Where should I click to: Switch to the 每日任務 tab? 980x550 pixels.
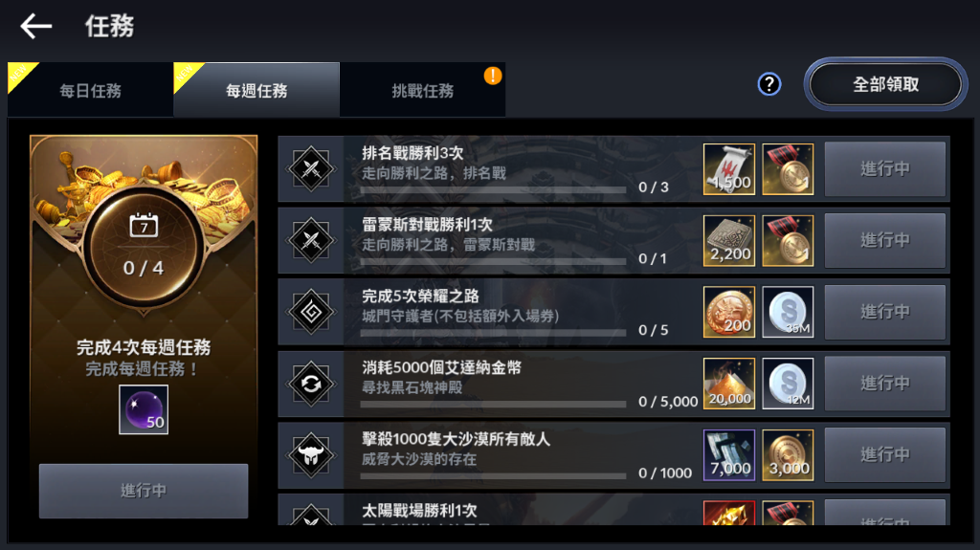90,90
